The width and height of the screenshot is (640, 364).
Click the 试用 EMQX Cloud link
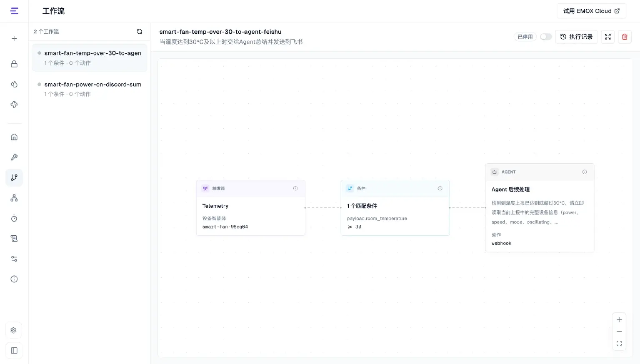pos(591,11)
